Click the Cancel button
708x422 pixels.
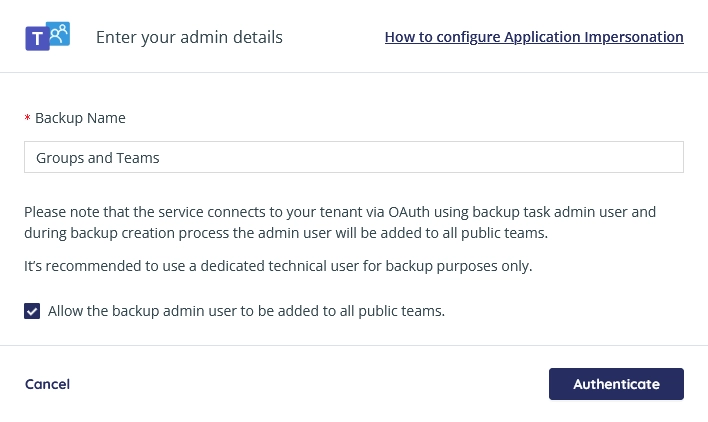pyautogui.click(x=47, y=384)
